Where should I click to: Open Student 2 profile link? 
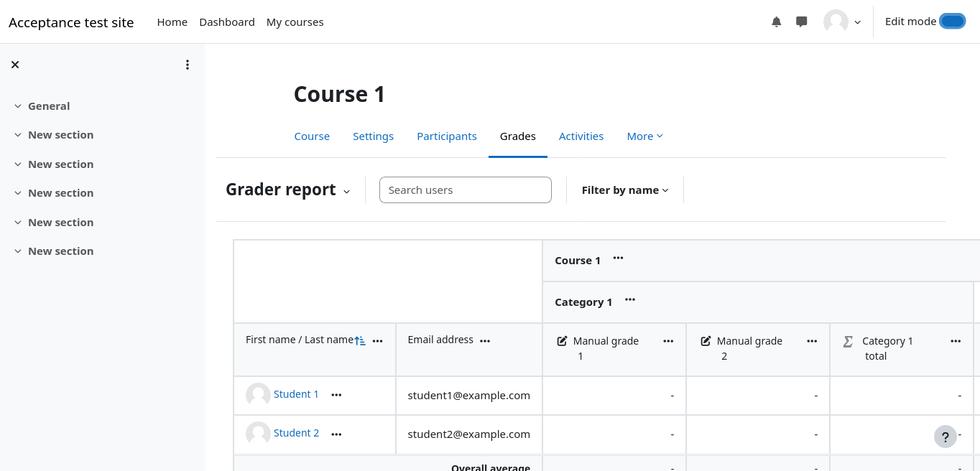(296, 433)
